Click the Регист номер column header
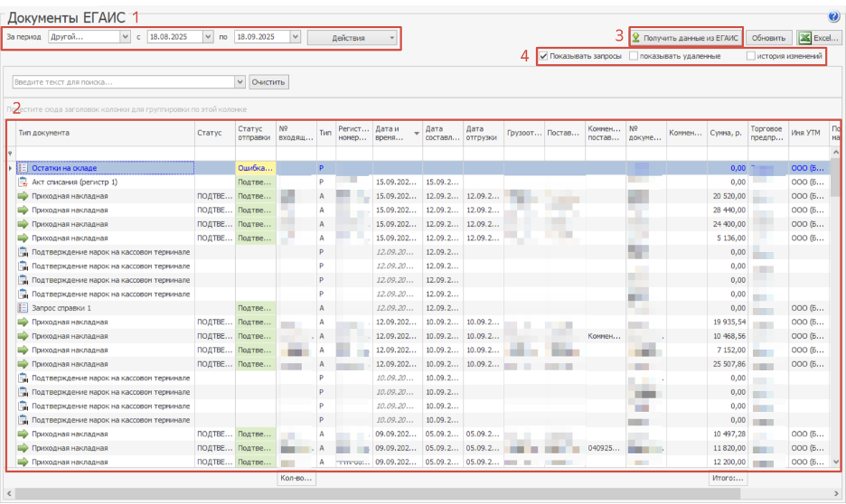Screen dimensions: 846x504 pyautogui.click(x=353, y=133)
